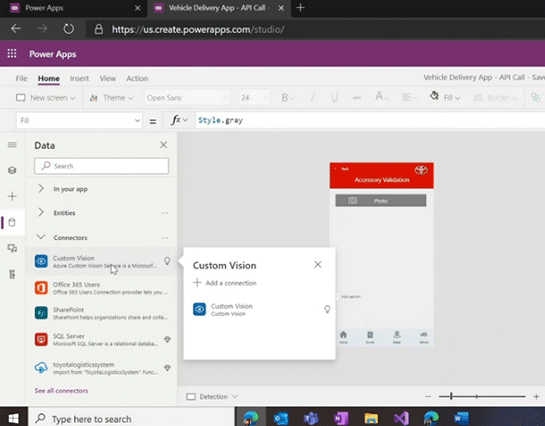Viewport: 545px width, 426px height.
Task: Close the Custom Vision flyout
Action: 318,264
